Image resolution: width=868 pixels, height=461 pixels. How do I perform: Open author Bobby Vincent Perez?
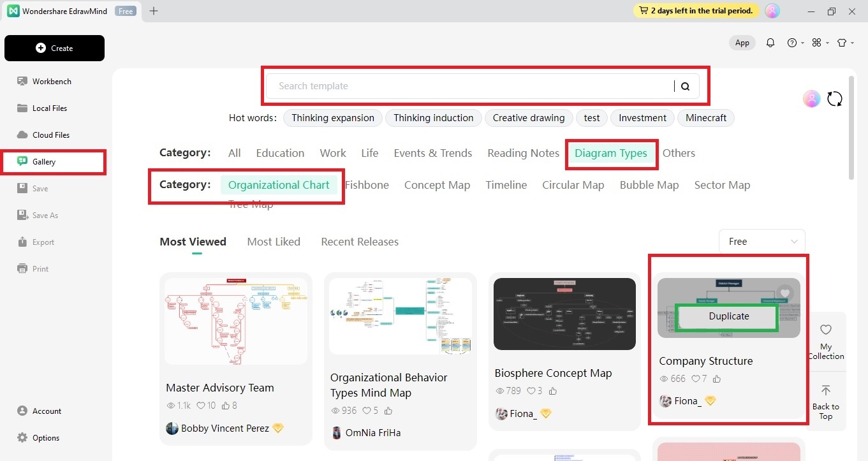[x=225, y=428]
